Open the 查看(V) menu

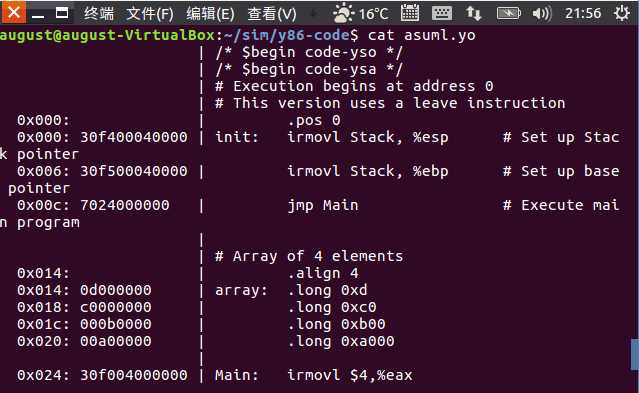[272, 14]
